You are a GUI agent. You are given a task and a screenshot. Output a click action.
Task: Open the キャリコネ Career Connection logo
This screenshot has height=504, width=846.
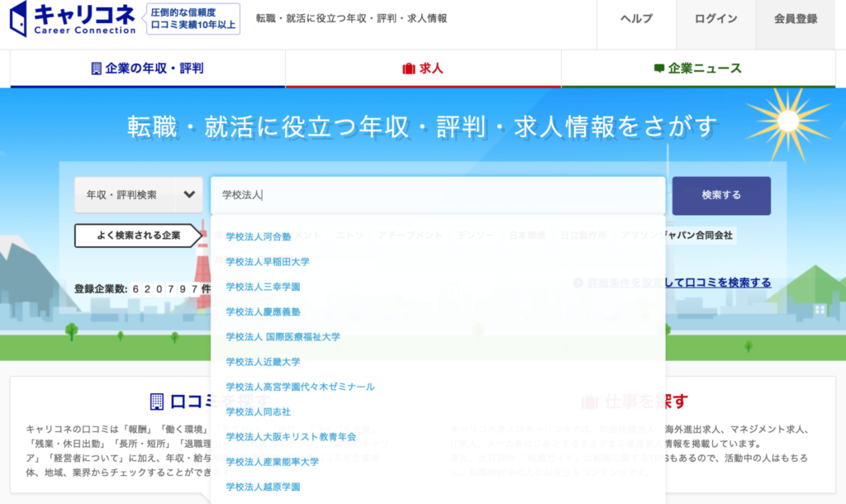pyautogui.click(x=73, y=19)
